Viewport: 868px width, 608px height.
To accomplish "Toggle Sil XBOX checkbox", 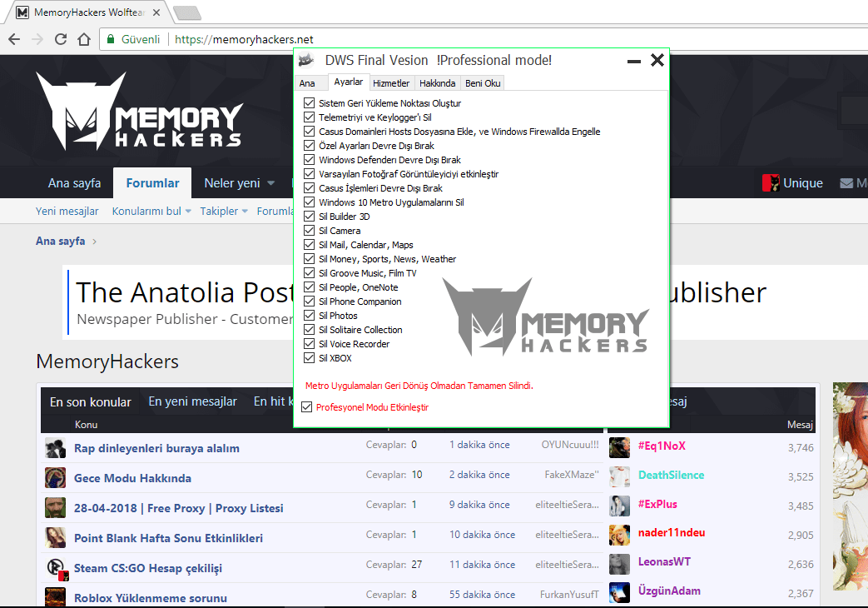I will coord(309,358).
